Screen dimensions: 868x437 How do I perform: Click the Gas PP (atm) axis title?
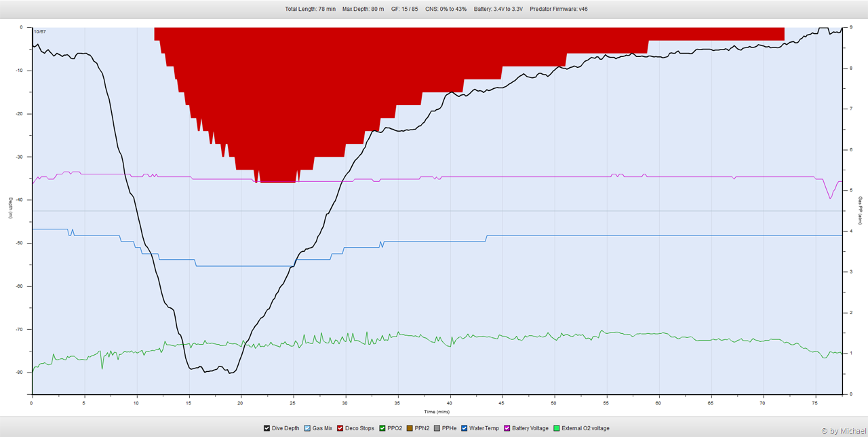tap(860, 210)
